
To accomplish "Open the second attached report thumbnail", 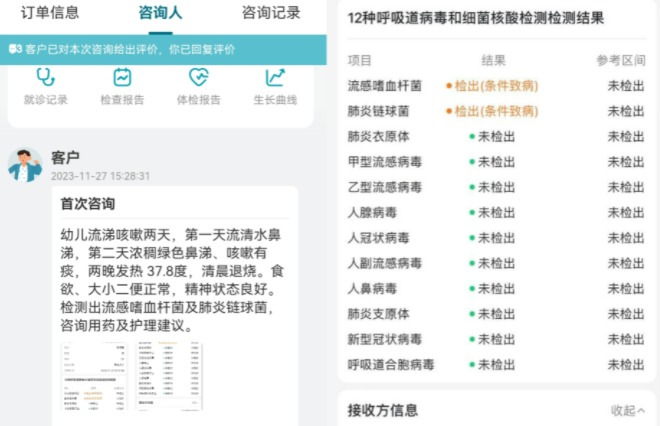I will (x=169, y=376).
